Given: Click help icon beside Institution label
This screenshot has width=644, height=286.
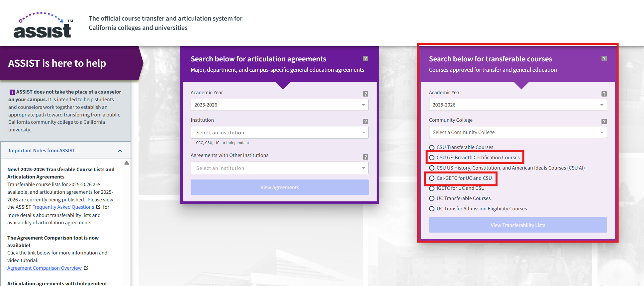Looking at the screenshot, I should (366, 121).
